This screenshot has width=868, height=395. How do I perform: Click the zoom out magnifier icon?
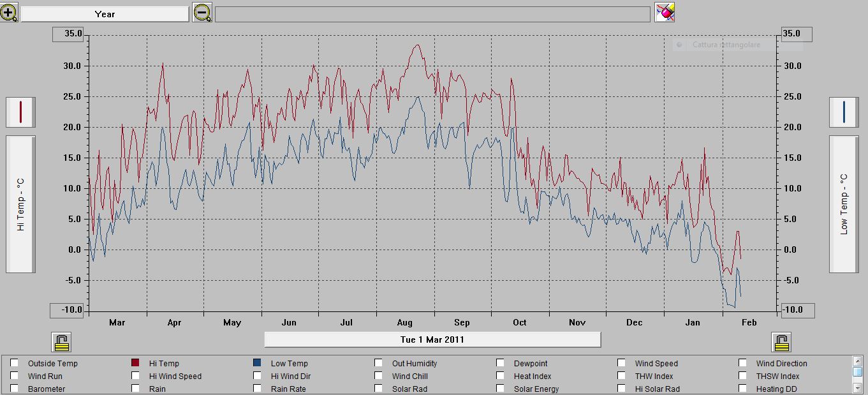[x=202, y=13]
